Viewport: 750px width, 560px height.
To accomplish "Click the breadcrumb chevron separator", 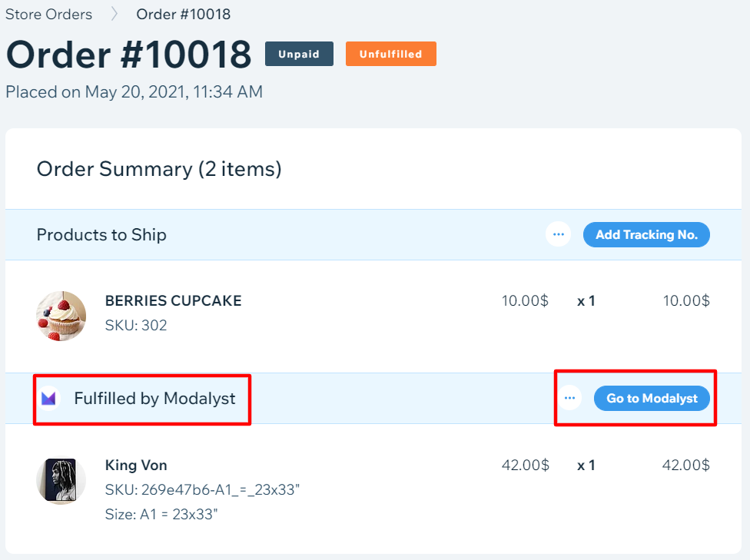I will point(114,14).
